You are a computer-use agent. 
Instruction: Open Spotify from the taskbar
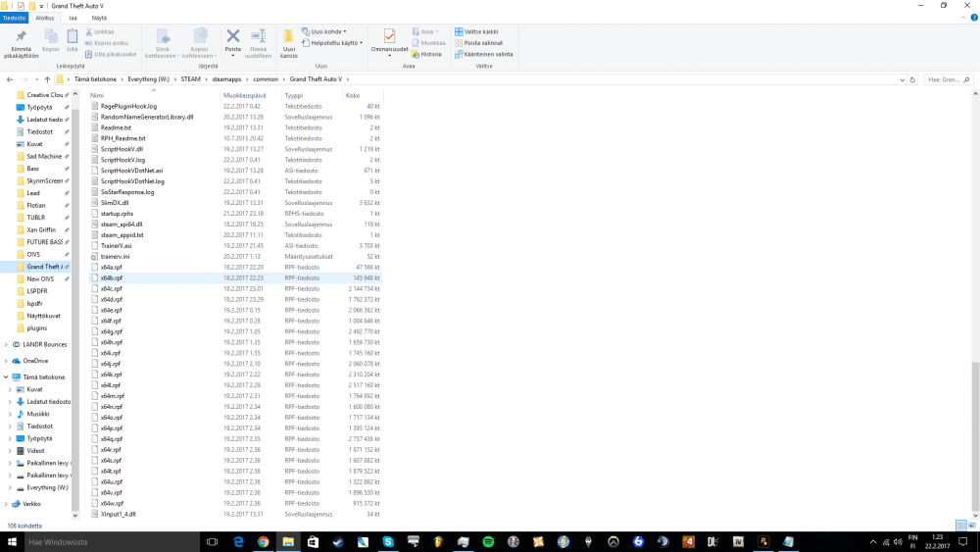(488, 542)
